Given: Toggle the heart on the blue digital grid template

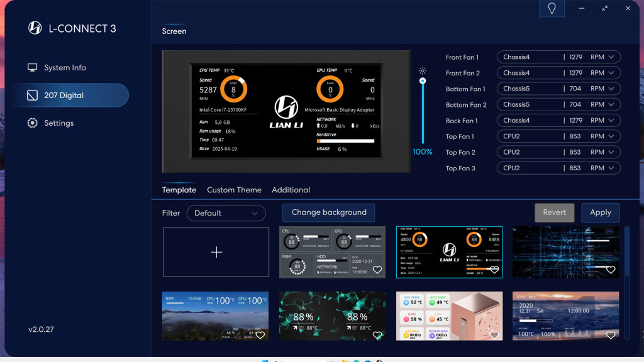Looking at the screenshot, I should (x=611, y=270).
